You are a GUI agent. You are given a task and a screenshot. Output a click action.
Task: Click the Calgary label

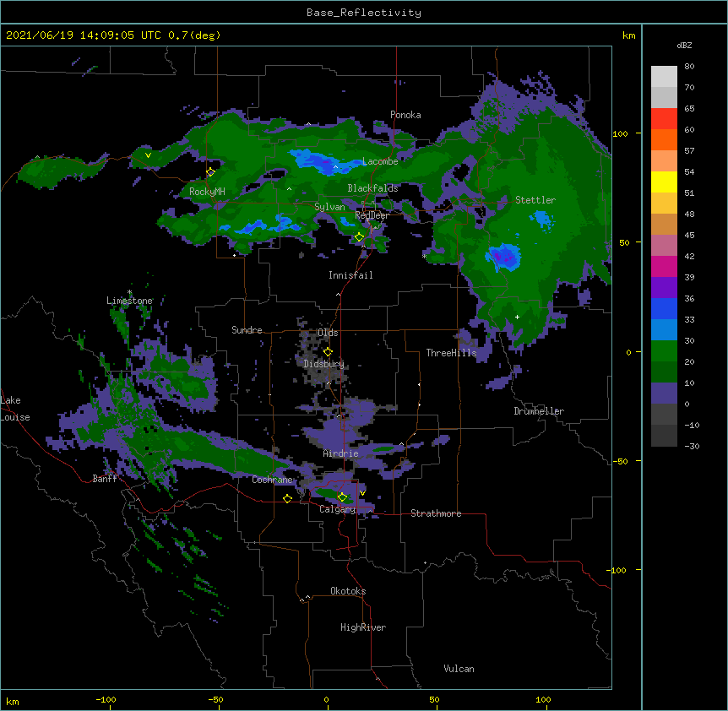(337, 509)
